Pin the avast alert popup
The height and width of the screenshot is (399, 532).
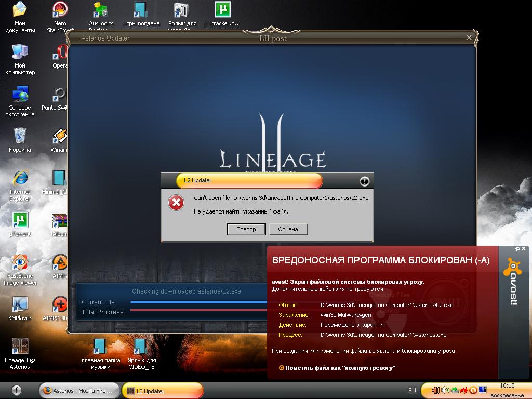pos(517,249)
